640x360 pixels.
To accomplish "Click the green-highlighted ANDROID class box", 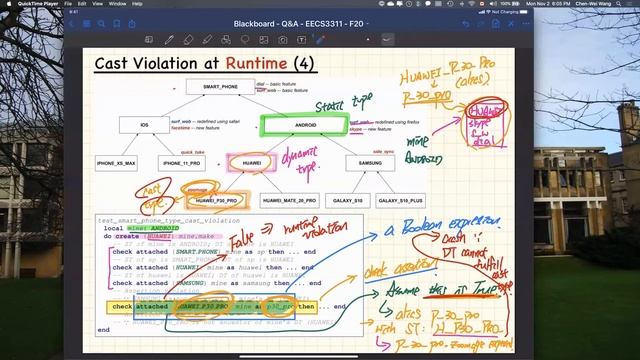I will point(305,125).
